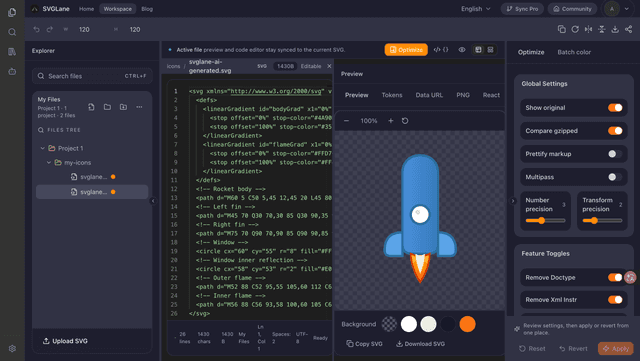Click the Reset button
This screenshot has height=361, width=640.
coord(532,348)
